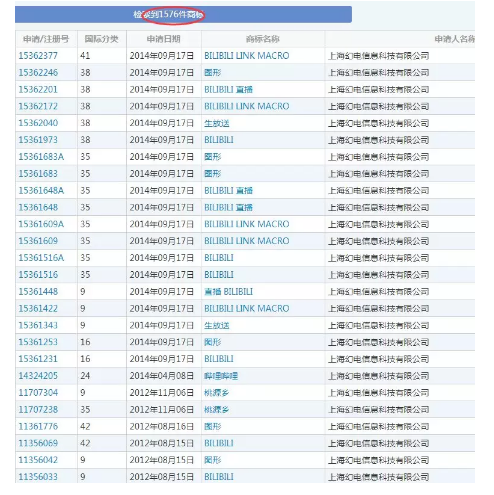Click the 申请日期 column header
The height and width of the screenshot is (495, 494).
tap(164, 39)
